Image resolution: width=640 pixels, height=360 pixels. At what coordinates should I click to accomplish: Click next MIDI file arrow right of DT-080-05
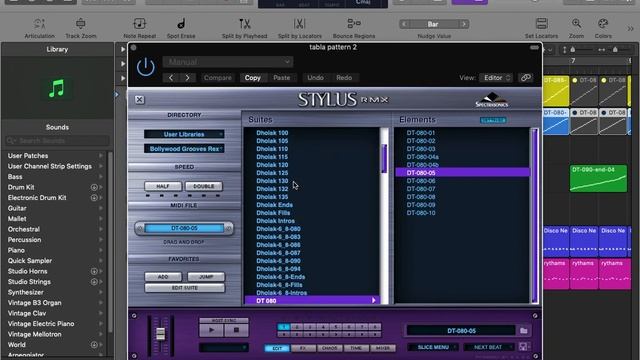point(229,228)
